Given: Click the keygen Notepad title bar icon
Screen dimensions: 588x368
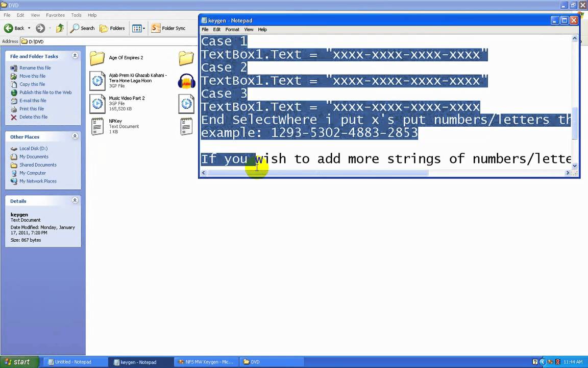Looking at the screenshot, I should tap(204, 20).
